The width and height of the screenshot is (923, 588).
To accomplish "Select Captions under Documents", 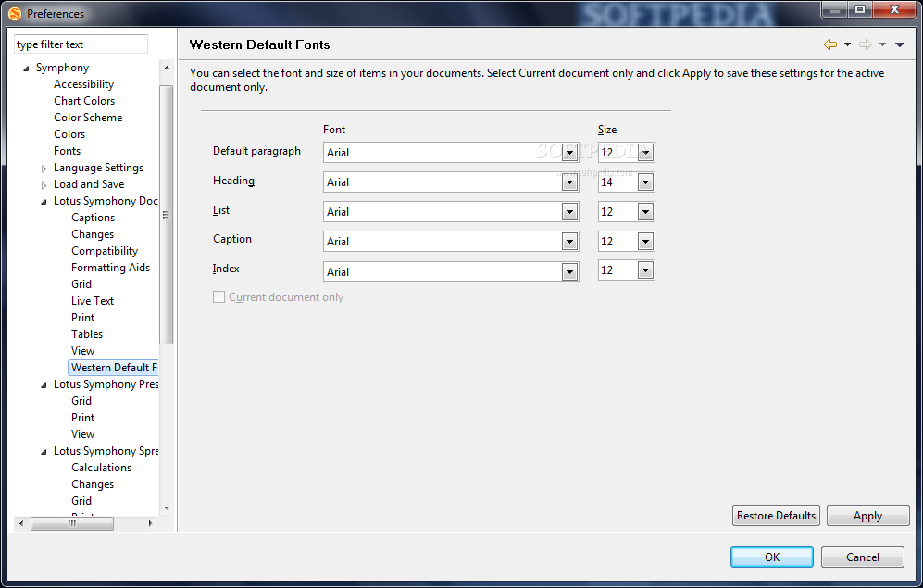I will coord(93,218).
